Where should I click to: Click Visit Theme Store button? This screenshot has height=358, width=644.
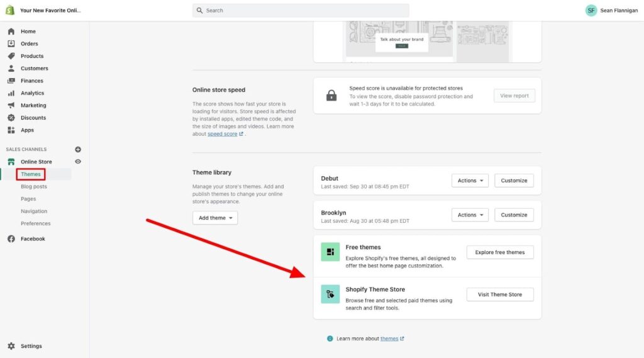pyautogui.click(x=500, y=294)
